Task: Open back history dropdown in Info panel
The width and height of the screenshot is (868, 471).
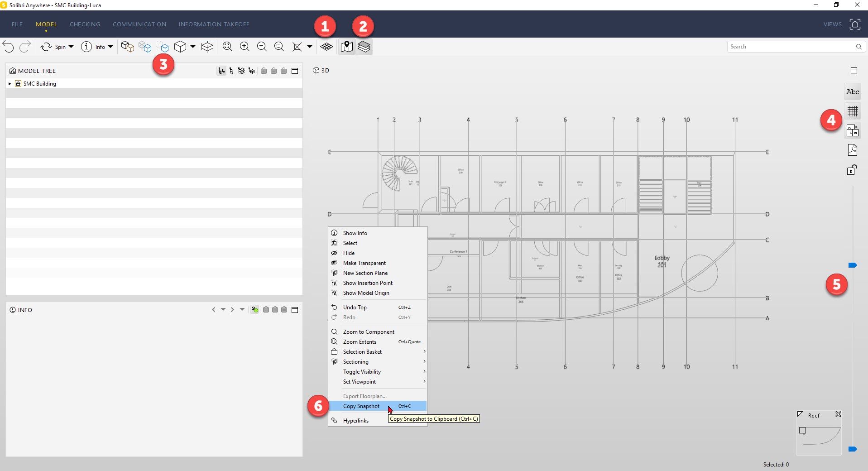Action: [223, 310]
